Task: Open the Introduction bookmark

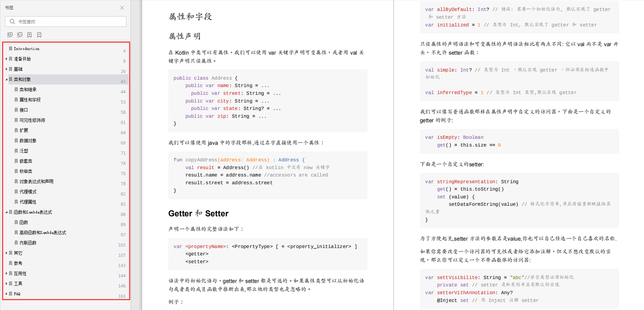Action: (x=27, y=49)
